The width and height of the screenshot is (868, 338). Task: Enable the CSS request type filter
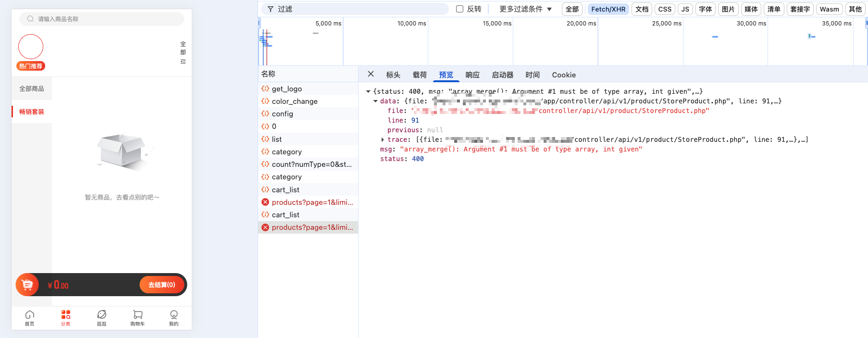click(x=665, y=9)
